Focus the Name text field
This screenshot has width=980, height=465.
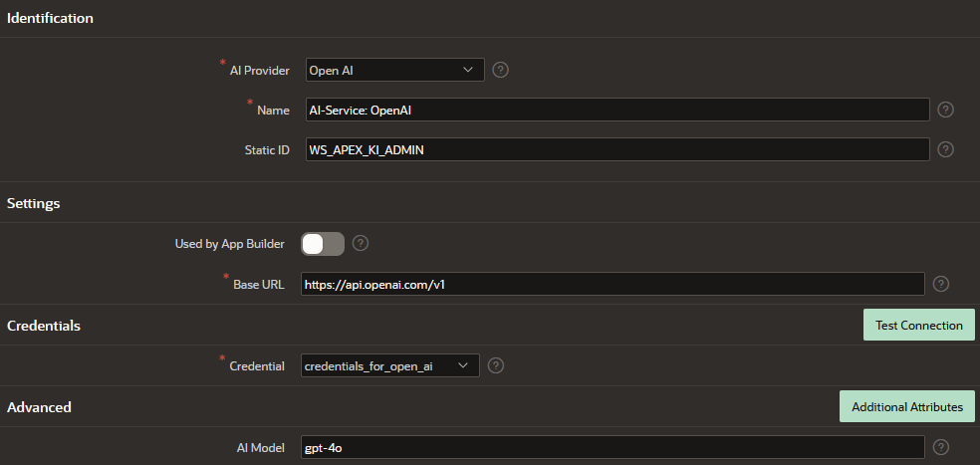click(x=617, y=110)
